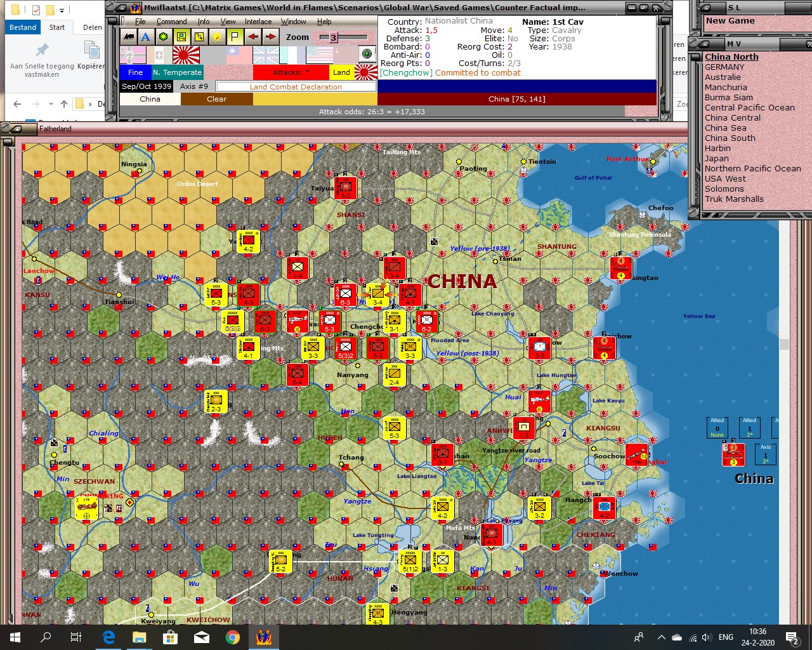Select the French tricolor flag
This screenshot has height=650, width=812.
[x=292, y=55]
